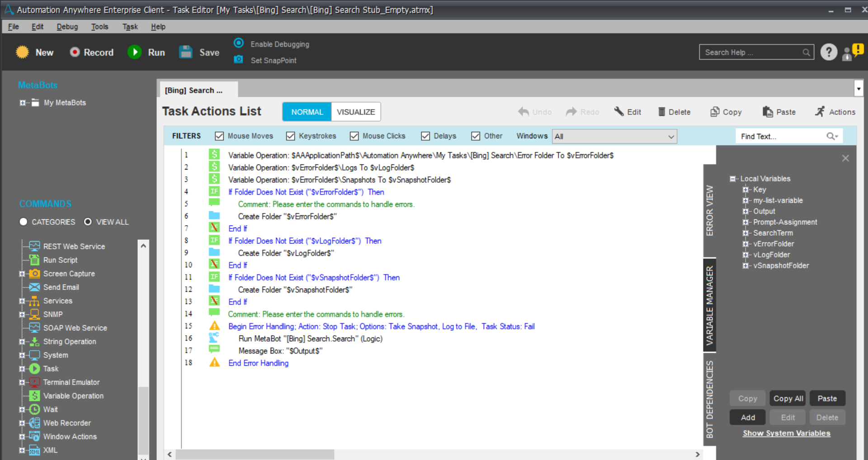Expand the vErrorFolder variable node

[745, 244]
